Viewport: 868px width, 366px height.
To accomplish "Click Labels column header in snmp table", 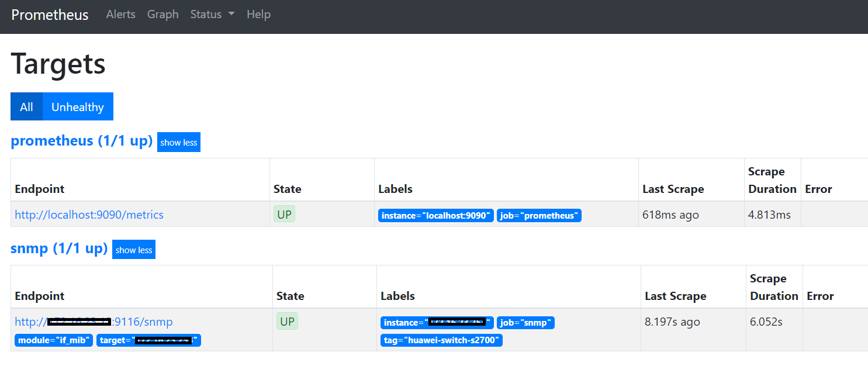I will click(x=397, y=296).
